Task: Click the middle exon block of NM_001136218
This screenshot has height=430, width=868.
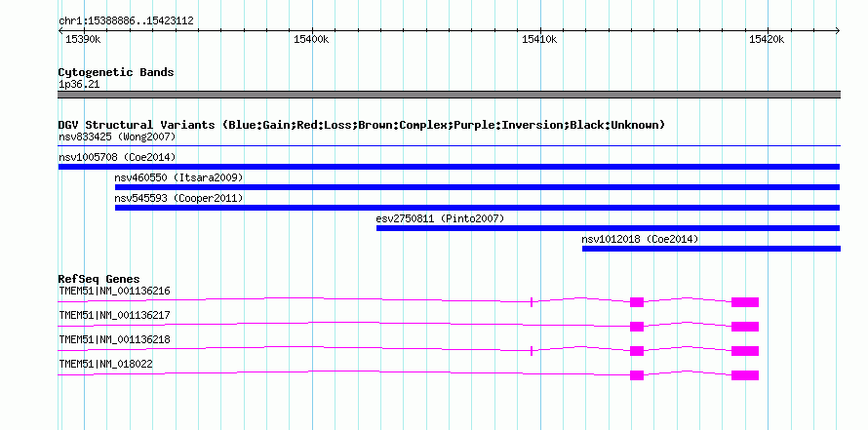Action: 637,351
